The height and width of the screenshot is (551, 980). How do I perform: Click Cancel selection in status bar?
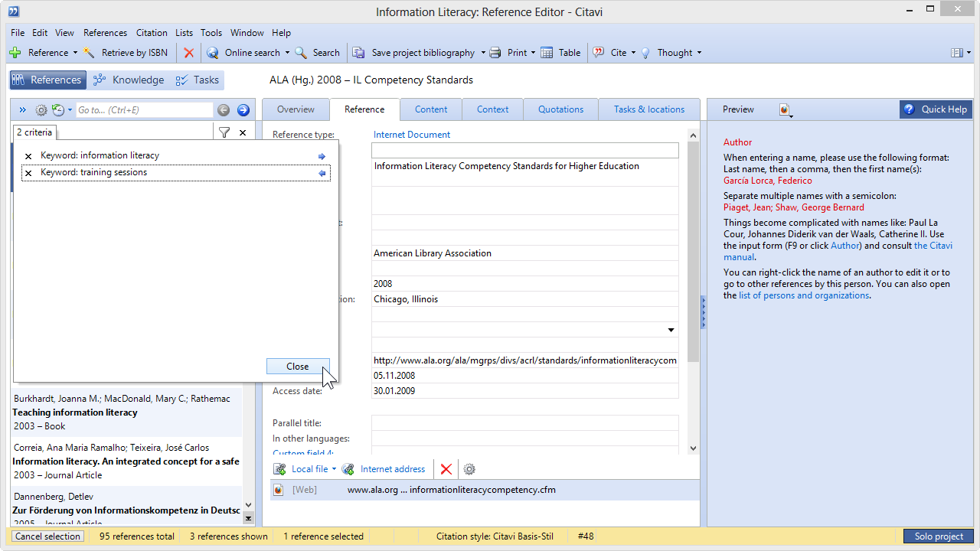click(x=47, y=536)
